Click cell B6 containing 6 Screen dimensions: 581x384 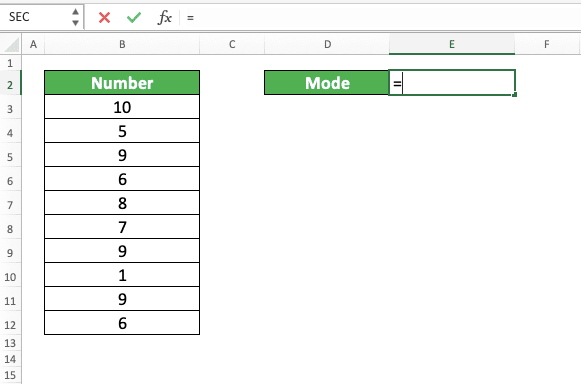click(122, 179)
